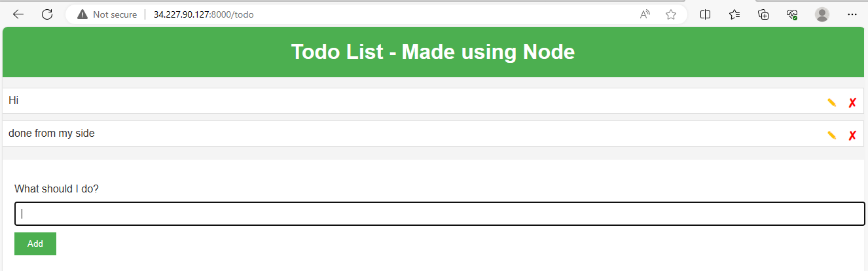Focus the "What should I do?" text field
Viewport: 868px width, 271px height.
439,213
